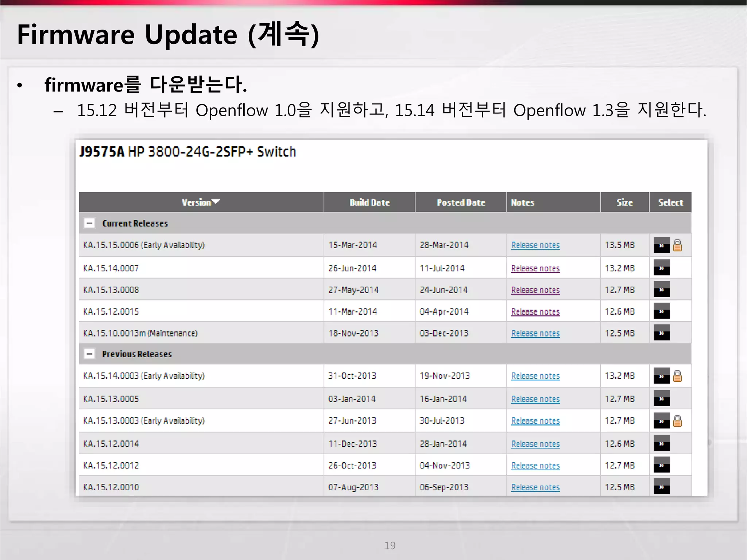747x560 pixels.
Task: Click download icon for KA.15.14.0003
Action: (661, 376)
